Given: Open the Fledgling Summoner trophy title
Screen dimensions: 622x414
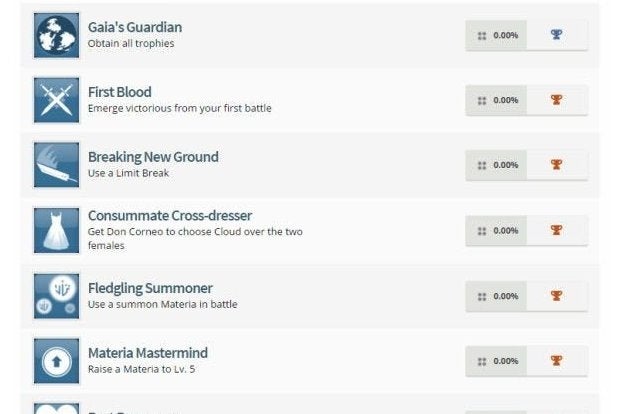Looking at the screenshot, I should (150, 288).
